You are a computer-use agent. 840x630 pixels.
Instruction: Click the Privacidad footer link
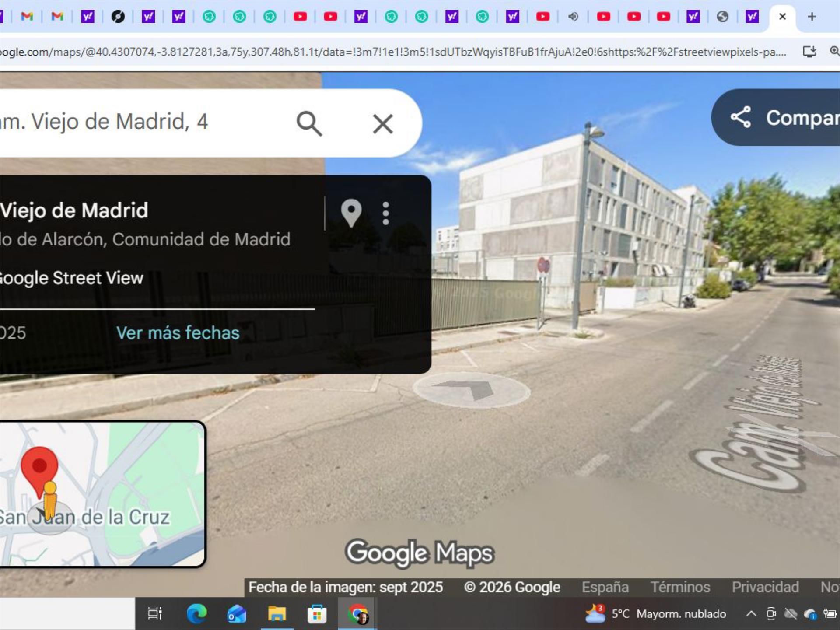tap(765, 587)
